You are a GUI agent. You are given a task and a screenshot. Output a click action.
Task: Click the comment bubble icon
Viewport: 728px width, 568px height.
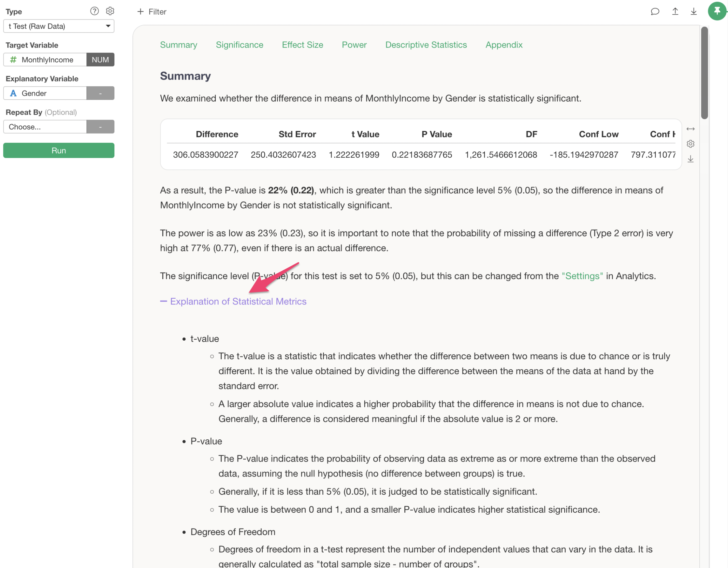[x=655, y=12]
